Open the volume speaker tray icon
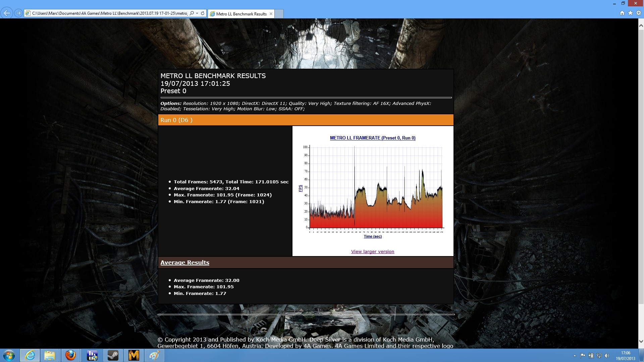The width and height of the screenshot is (644, 362). coord(607,356)
